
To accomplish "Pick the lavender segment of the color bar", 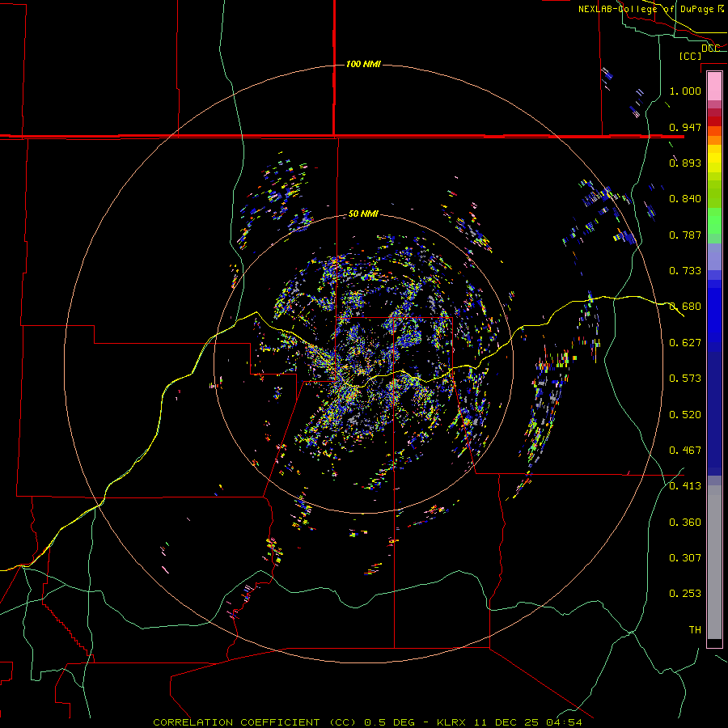I will tap(714, 256).
